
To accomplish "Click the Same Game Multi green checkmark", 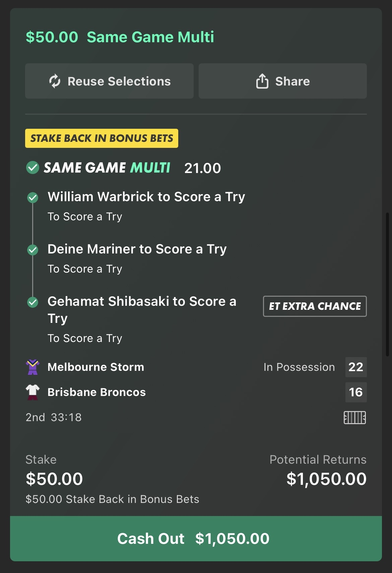I will coord(33,168).
